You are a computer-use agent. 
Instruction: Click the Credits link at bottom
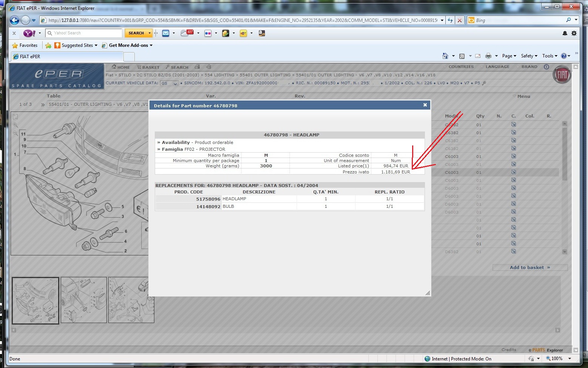point(509,349)
